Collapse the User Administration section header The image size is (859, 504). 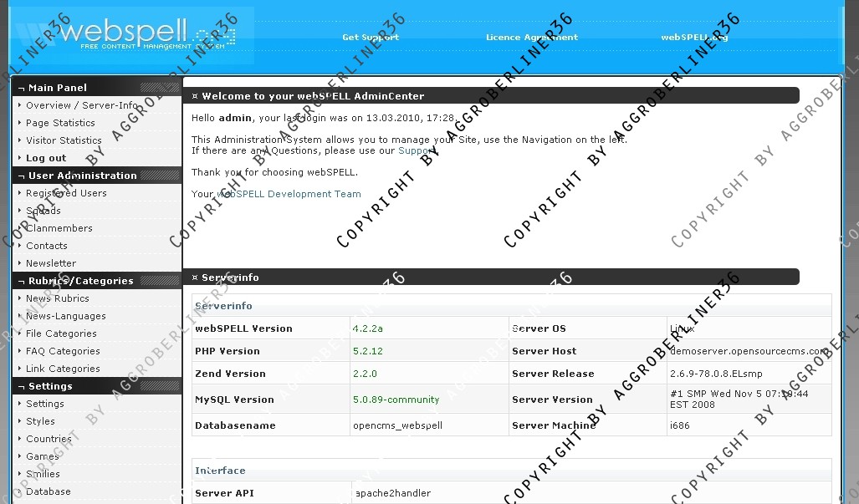(82, 176)
